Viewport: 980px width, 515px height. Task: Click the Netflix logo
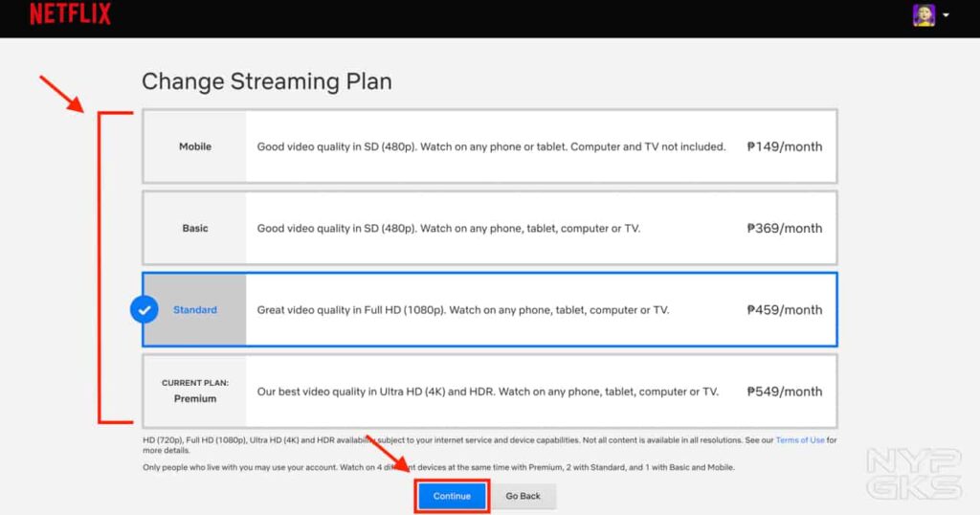point(70,13)
